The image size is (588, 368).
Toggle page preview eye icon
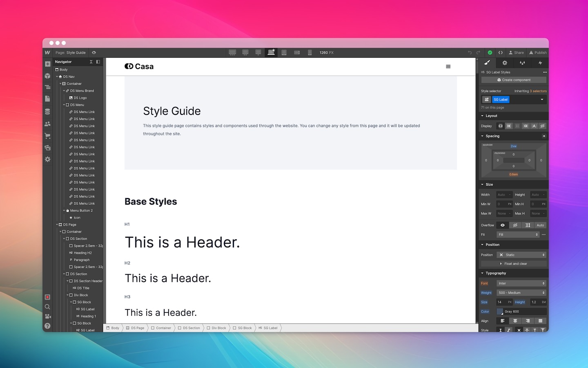click(94, 52)
